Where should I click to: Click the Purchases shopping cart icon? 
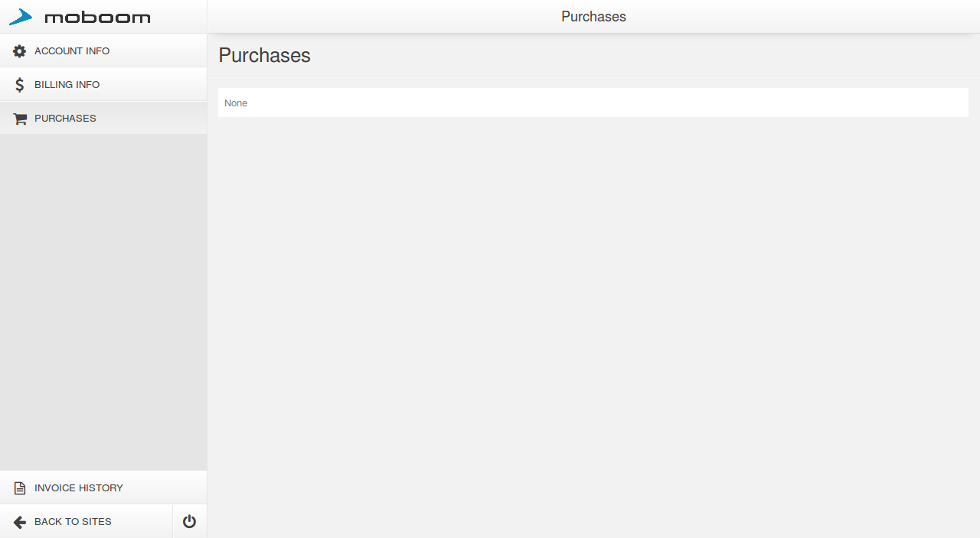(20, 119)
